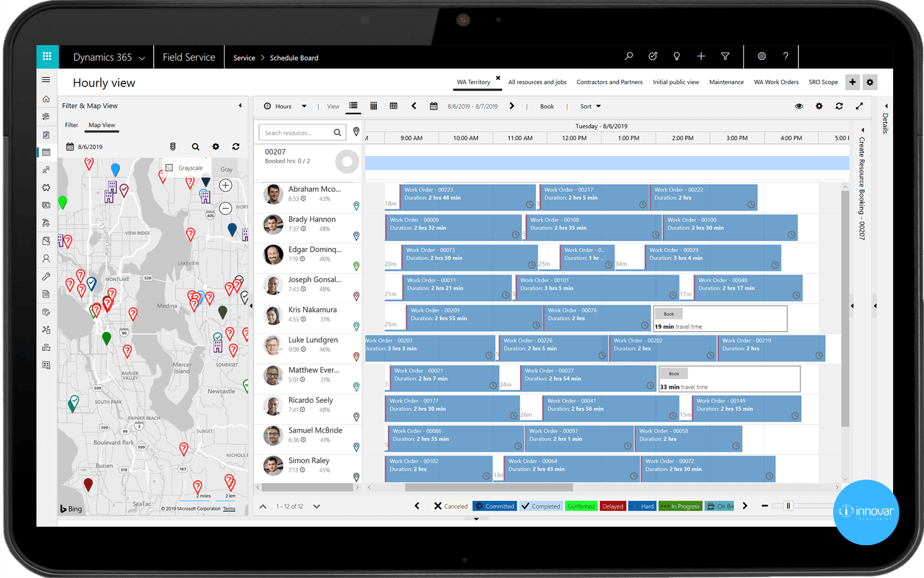This screenshot has width=924, height=578.
Task: Switch to WA Work Orders tab
Action: [x=776, y=82]
